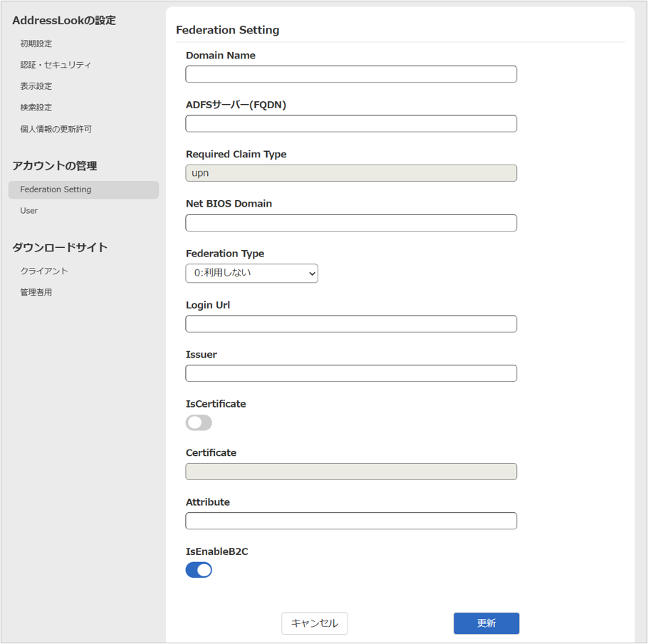Open 管理者用 download link

36,293
